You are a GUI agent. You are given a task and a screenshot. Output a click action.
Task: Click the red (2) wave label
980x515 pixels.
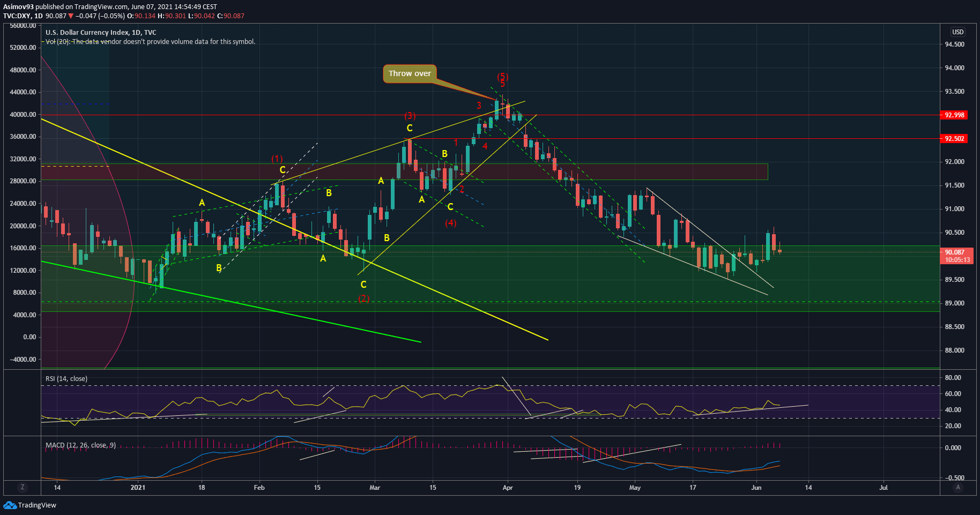point(364,298)
